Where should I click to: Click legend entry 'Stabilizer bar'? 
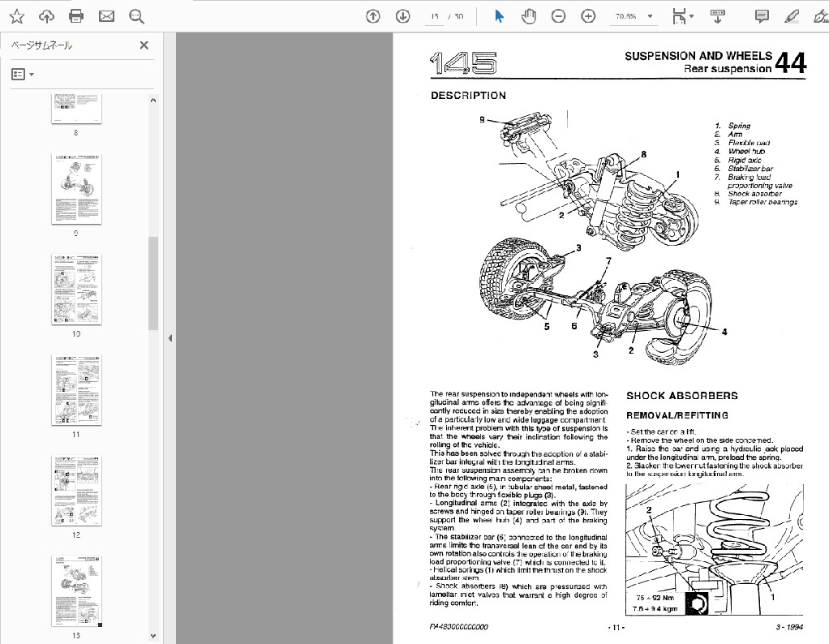point(750,168)
